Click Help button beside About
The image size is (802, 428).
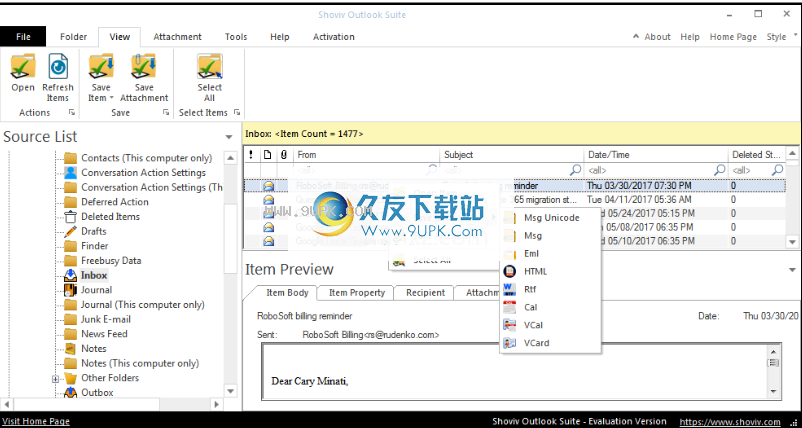coord(690,37)
